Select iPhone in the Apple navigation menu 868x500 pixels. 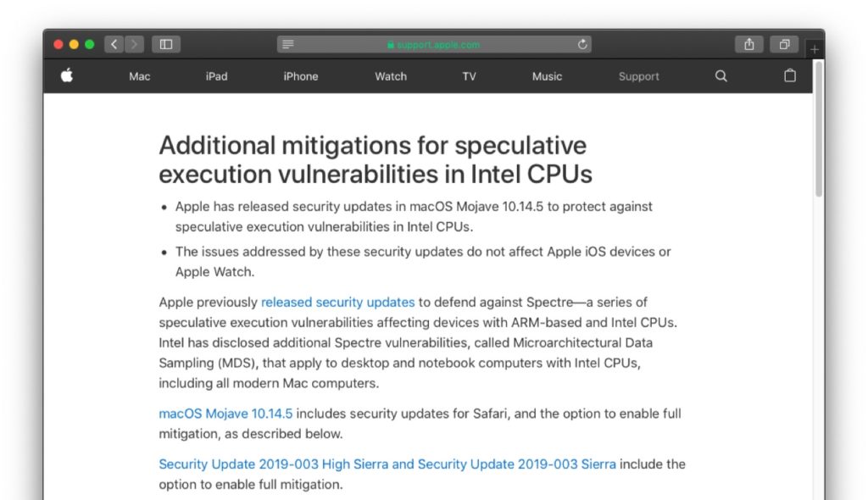coord(300,76)
